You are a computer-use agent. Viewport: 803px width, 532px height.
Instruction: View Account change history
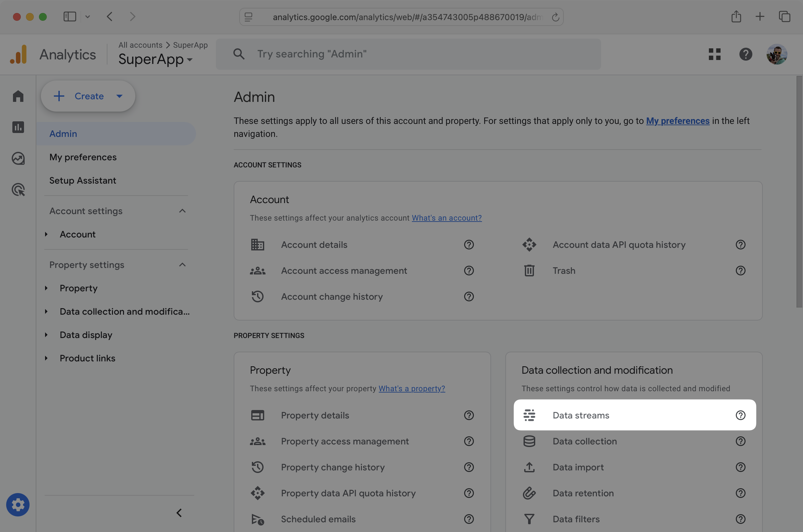coord(332,296)
